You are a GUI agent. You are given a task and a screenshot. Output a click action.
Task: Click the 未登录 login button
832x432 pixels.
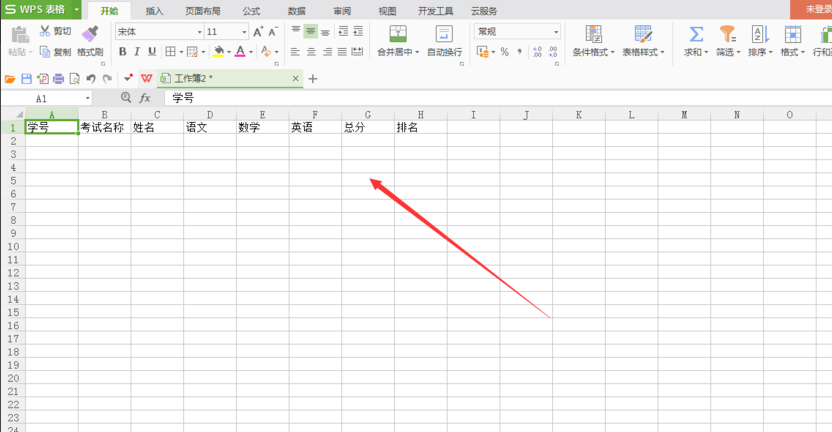click(816, 9)
